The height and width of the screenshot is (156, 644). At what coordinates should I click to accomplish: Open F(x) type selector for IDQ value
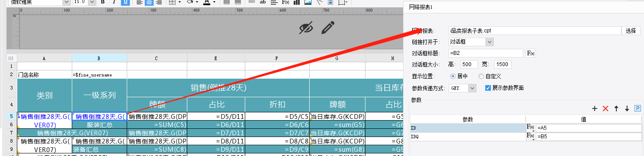click(531, 137)
